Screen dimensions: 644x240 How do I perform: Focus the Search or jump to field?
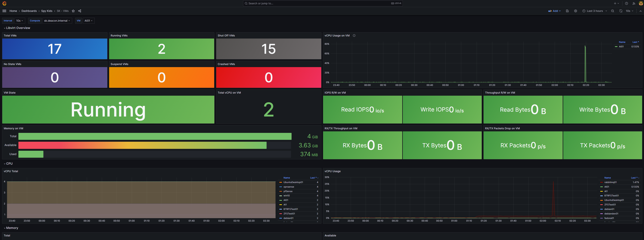(323, 4)
